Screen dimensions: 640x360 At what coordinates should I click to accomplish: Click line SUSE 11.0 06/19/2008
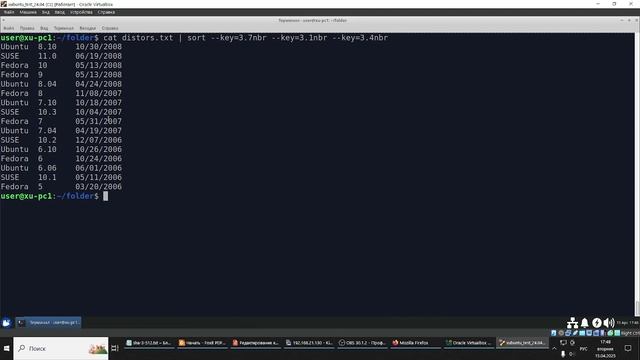[x=61, y=56]
